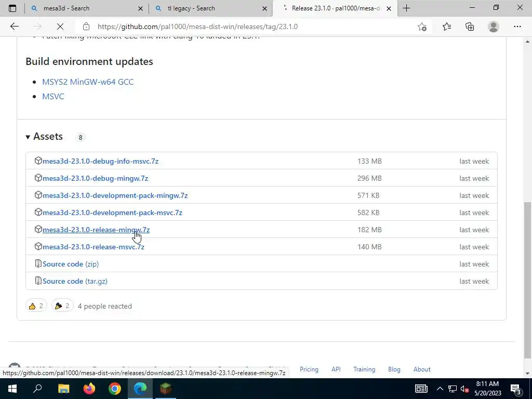Image resolution: width=532 pixels, height=399 pixels.
Task: Click the assets count badge 8
Action: tap(81, 137)
